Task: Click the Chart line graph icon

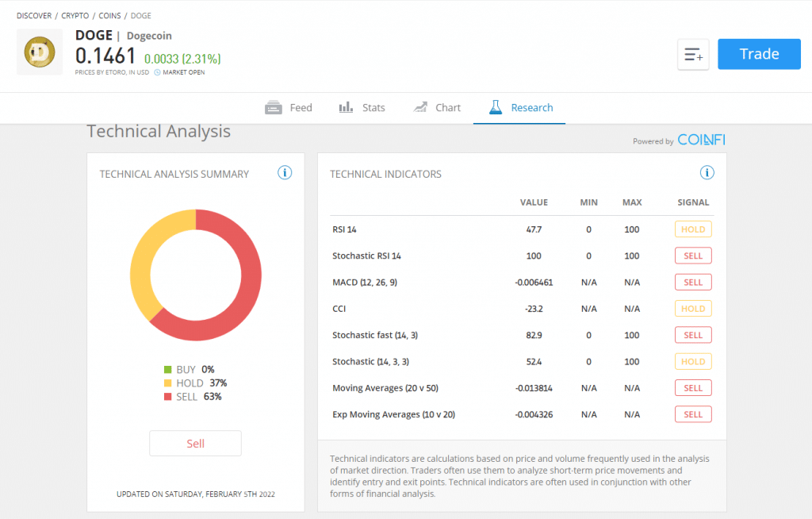Action: tap(420, 107)
